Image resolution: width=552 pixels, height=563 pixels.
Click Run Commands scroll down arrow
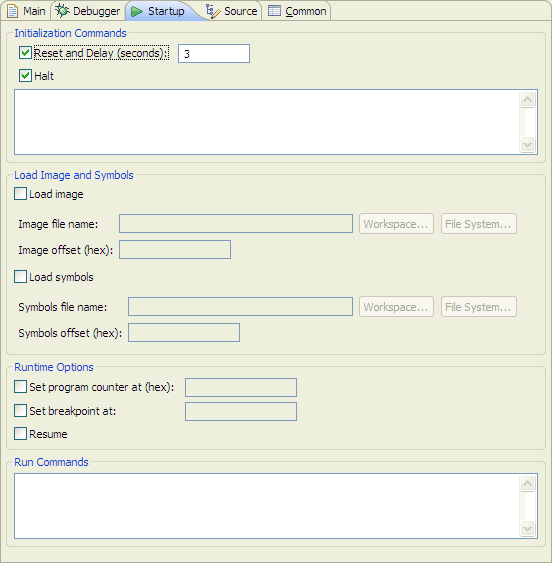point(528,529)
